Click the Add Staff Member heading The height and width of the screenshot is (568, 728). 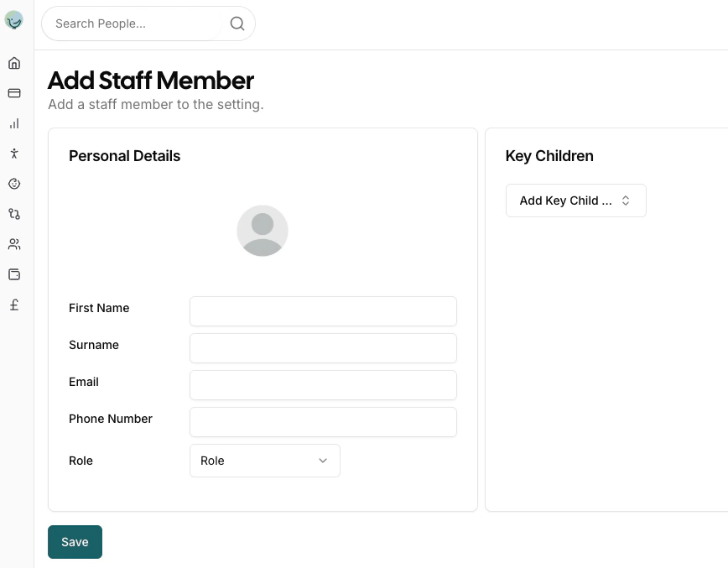[x=151, y=81]
